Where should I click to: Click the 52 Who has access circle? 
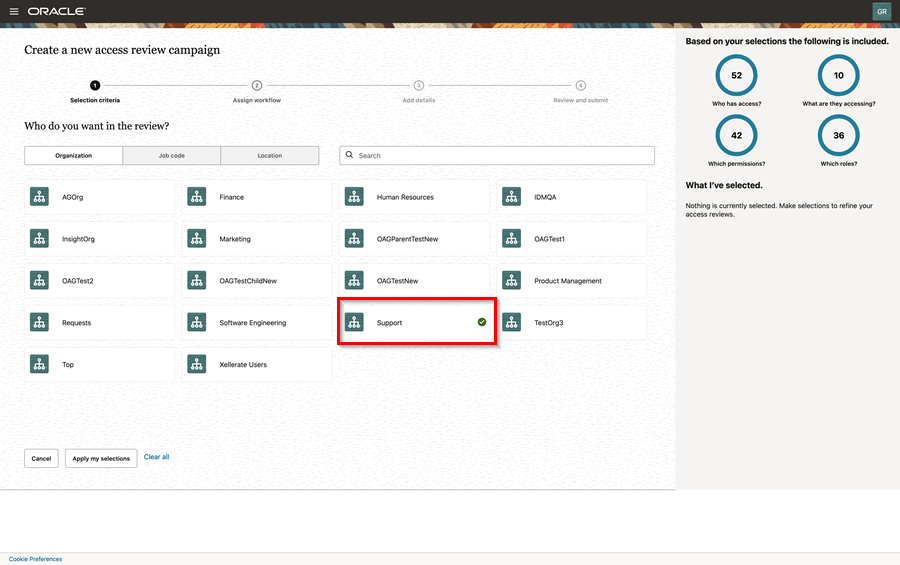pyautogui.click(x=736, y=75)
